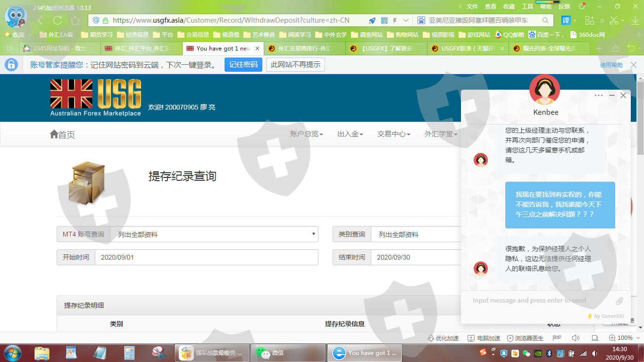Screen dimensions: 644x362
Task: Open the 出入金 dropdown menu
Action: [350, 134]
